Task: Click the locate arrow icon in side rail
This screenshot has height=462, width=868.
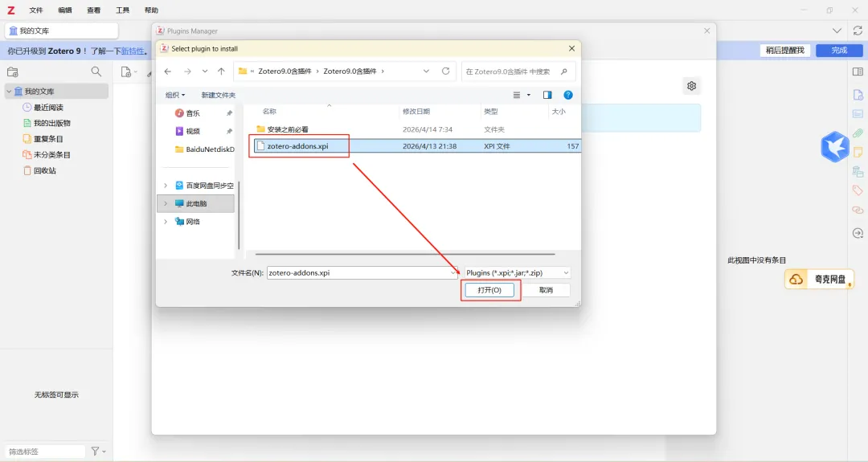Action: point(858,234)
